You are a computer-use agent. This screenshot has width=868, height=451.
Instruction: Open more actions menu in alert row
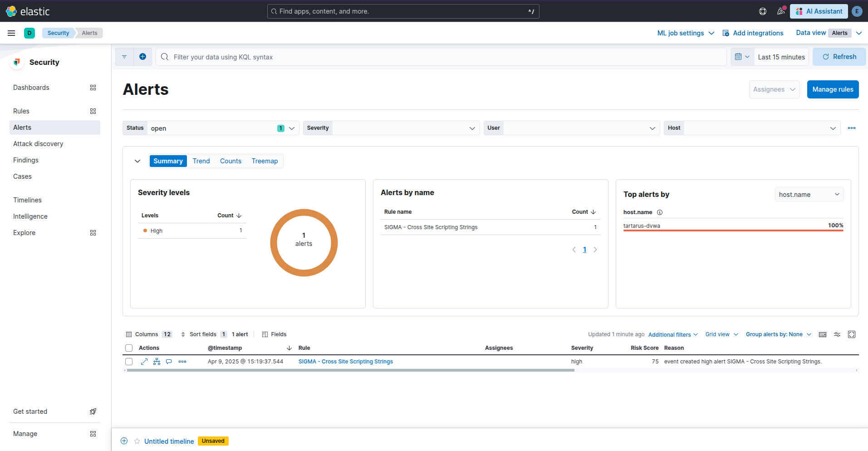pyautogui.click(x=182, y=362)
